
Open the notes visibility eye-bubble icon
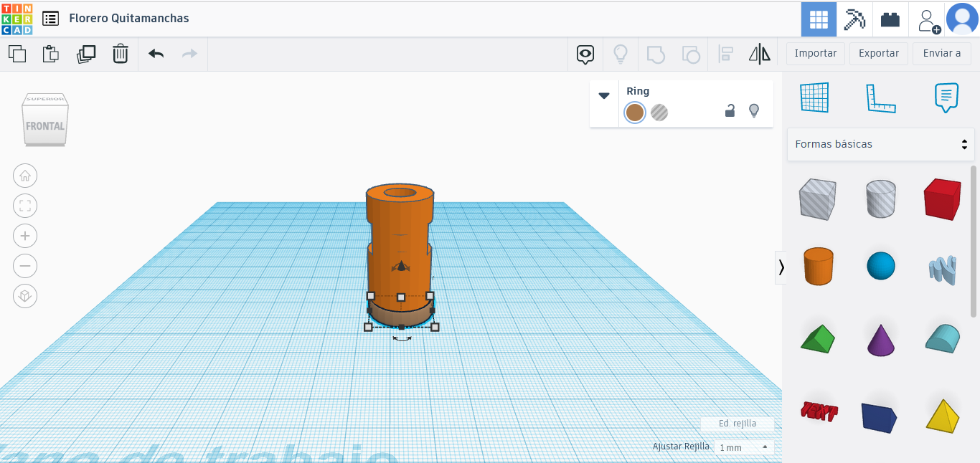click(586, 54)
